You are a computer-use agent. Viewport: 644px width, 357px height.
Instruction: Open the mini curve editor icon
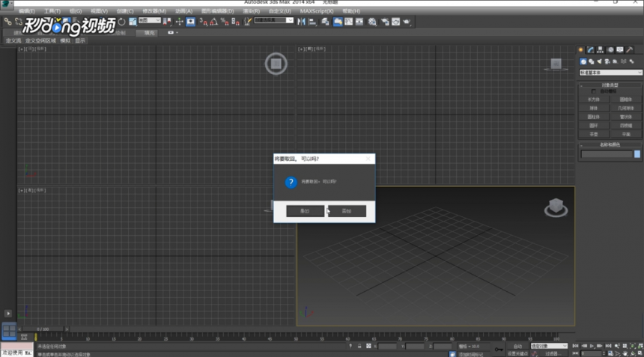click(x=24, y=337)
